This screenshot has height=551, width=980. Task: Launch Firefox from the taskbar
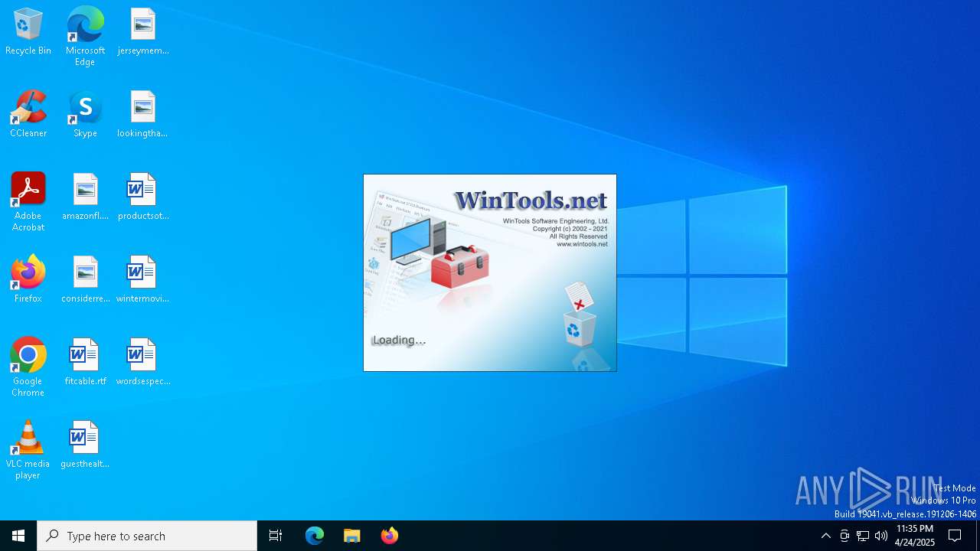click(x=390, y=536)
